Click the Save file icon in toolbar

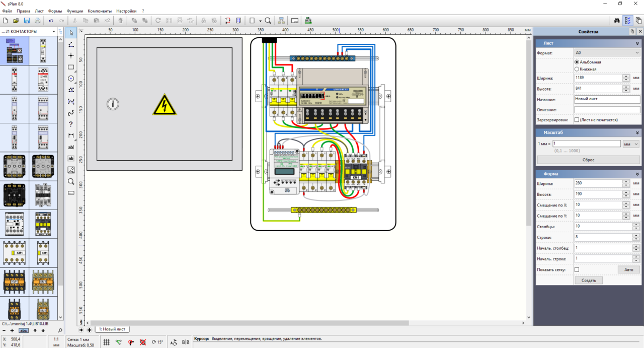click(x=27, y=21)
